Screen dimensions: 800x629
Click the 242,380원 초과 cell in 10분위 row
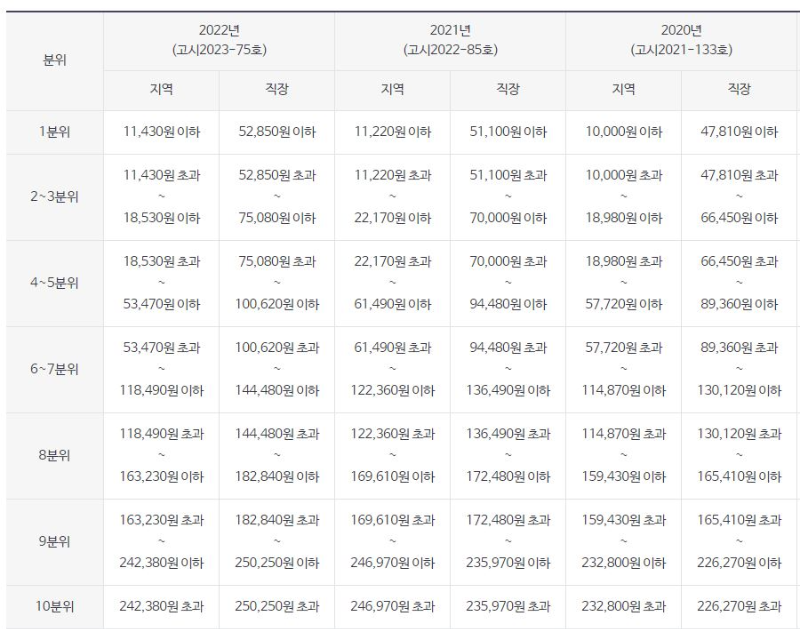pyautogui.click(x=158, y=607)
